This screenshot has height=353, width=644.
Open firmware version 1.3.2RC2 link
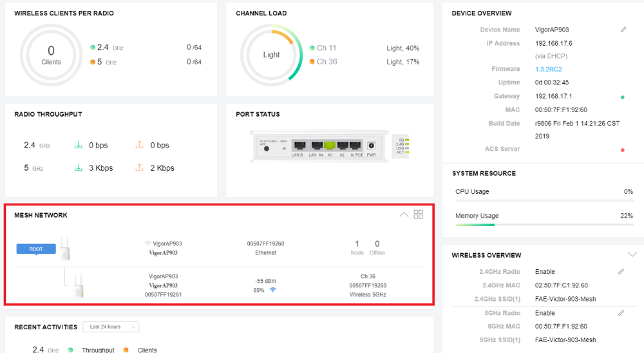[x=548, y=69]
